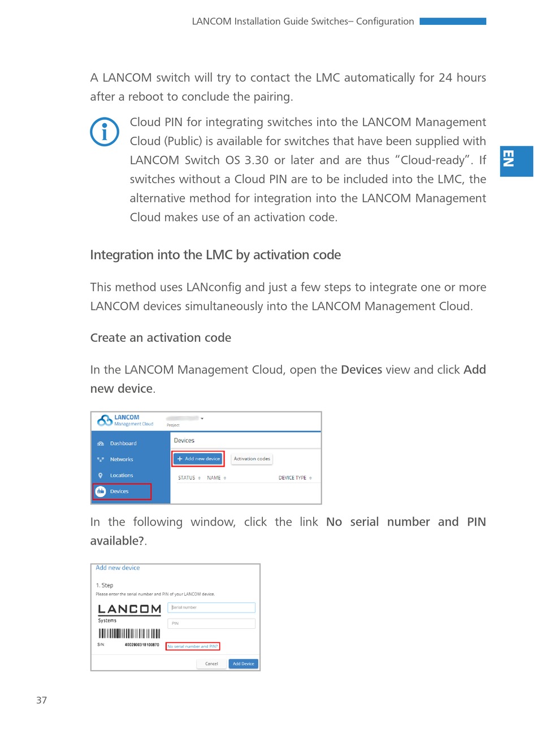Screen dimensions: 537x756
Task: Sort by DEVICE TYPE column arrow
Action: (x=310, y=478)
